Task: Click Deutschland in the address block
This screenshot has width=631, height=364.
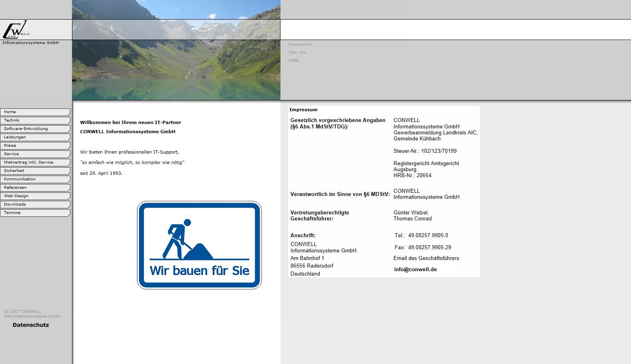Action: click(x=305, y=274)
